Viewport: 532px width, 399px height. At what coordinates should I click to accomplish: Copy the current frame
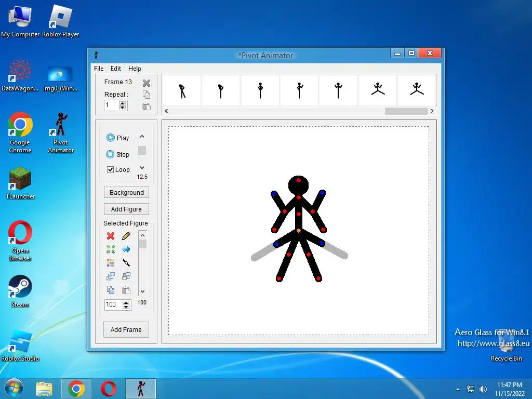(146, 95)
